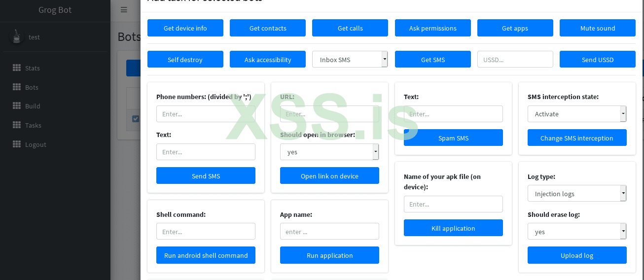Image resolution: width=644 pixels, height=280 pixels.
Task: Click the Shell command label
Action: pos(181,214)
